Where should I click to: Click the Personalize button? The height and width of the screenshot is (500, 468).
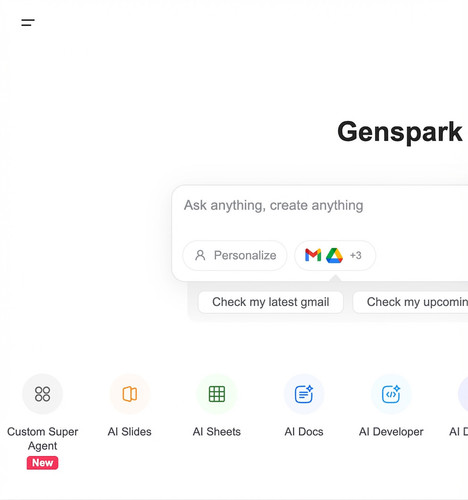[x=235, y=255]
